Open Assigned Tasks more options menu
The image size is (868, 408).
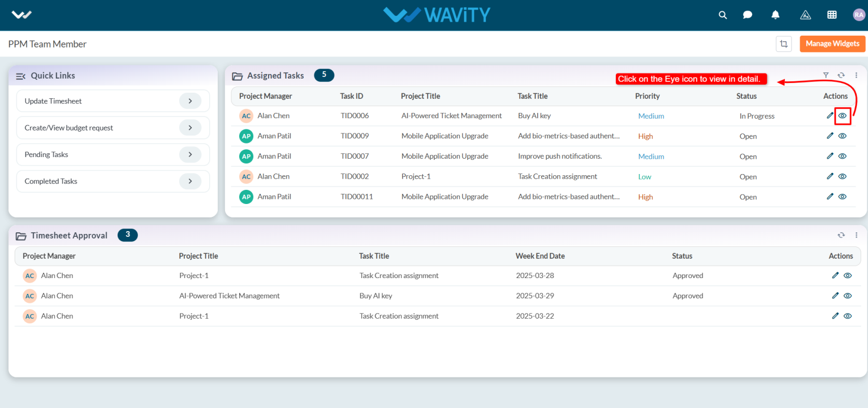coord(856,75)
